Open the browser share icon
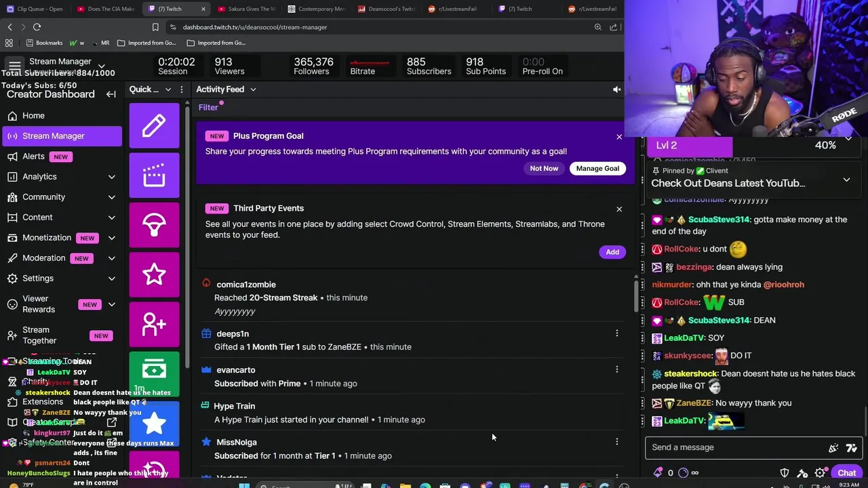The height and width of the screenshot is (488, 868). tap(613, 27)
